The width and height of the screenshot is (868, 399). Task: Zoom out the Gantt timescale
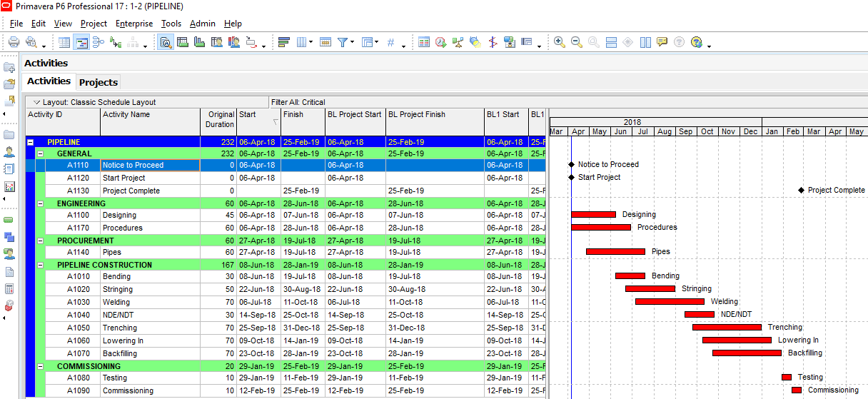[576, 42]
